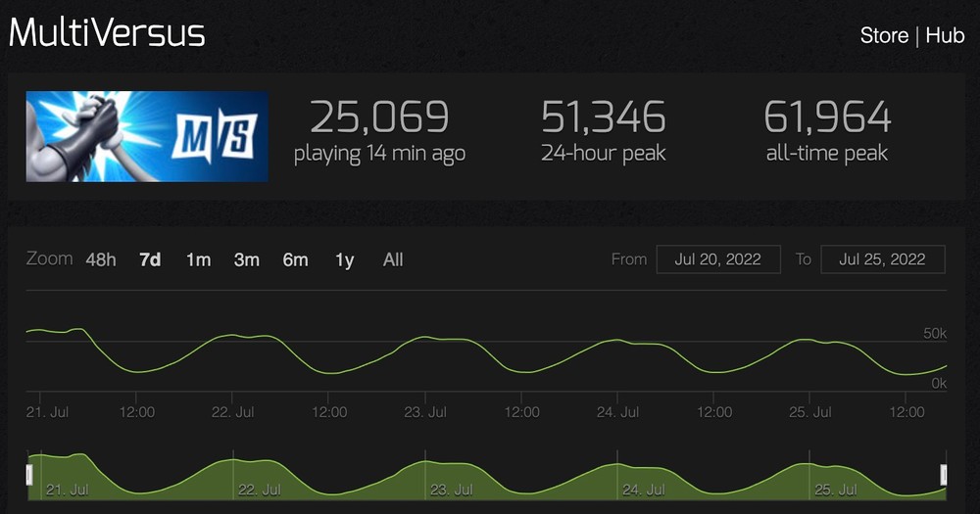980x514 pixels.
Task: Click the '24-hour peak' label
Action: point(603,154)
